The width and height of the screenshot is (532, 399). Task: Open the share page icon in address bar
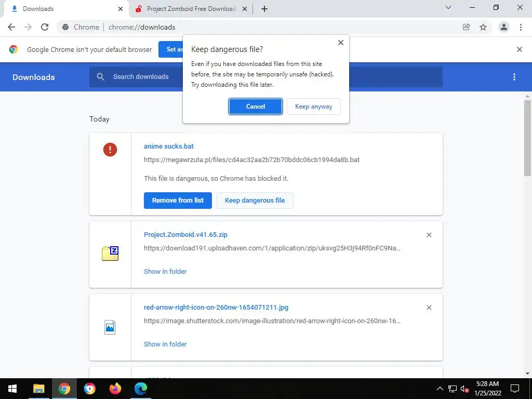[466, 27]
